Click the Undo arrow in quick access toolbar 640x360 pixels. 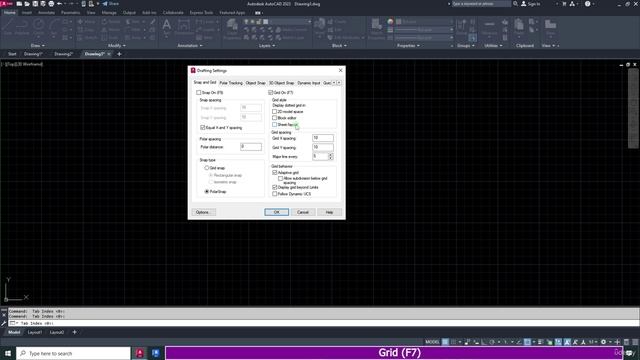(60, 4)
